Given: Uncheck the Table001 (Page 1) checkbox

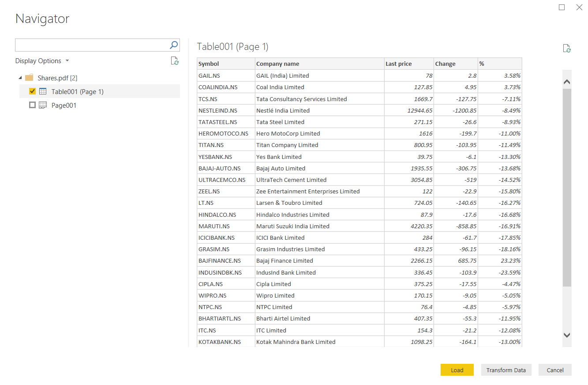Looking at the screenshot, I should (x=32, y=91).
